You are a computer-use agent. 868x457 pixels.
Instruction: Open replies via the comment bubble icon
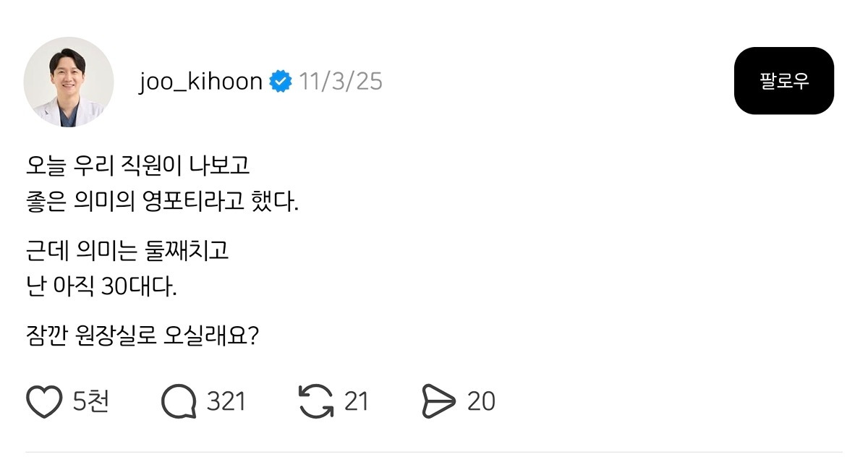coord(179,401)
